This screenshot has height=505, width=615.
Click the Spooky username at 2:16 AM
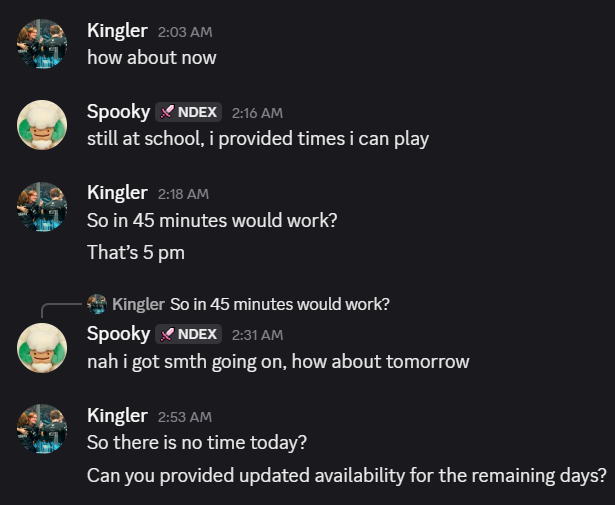118,112
